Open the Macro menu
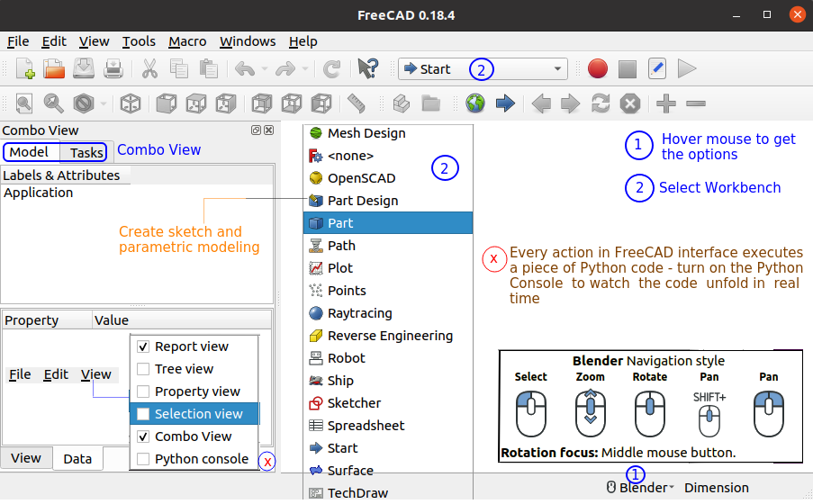Image resolution: width=813 pixels, height=504 pixels. coord(187,41)
